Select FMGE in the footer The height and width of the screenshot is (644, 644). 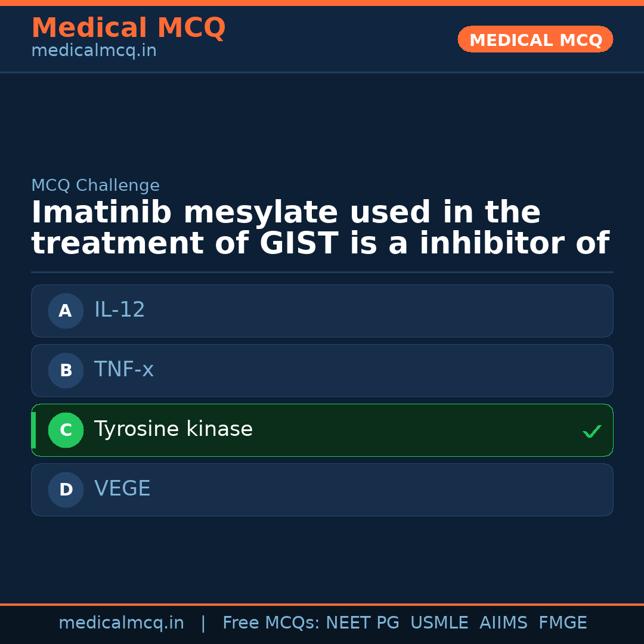click(562, 623)
